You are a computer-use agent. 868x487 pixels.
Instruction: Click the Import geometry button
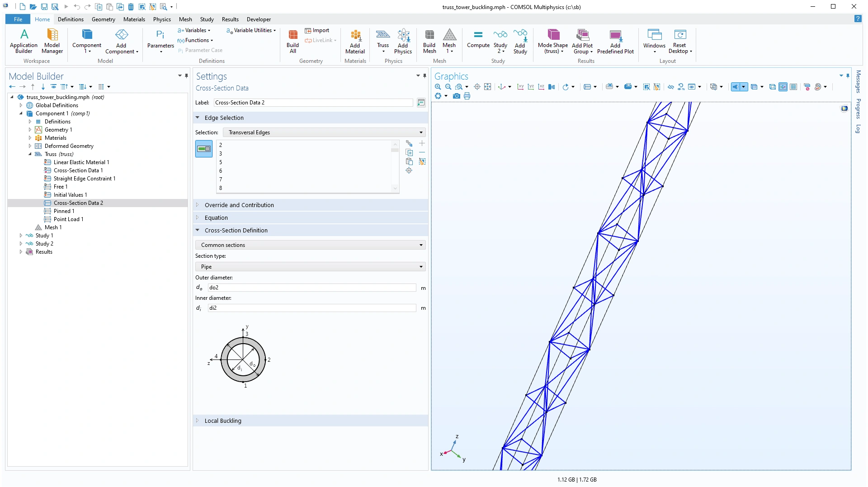pos(317,30)
